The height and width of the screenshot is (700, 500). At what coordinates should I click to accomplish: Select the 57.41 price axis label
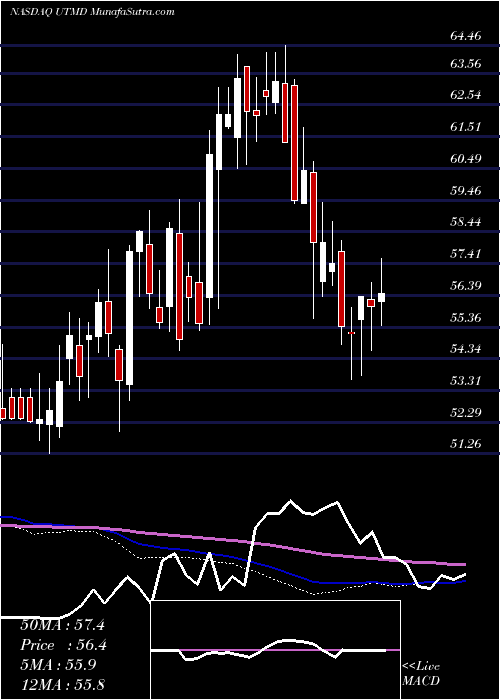(466, 254)
